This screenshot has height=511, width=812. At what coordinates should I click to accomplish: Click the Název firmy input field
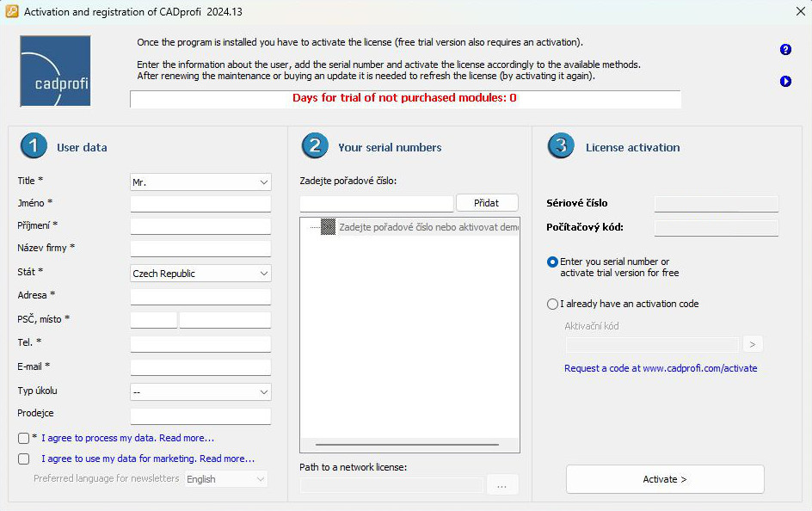(x=200, y=249)
